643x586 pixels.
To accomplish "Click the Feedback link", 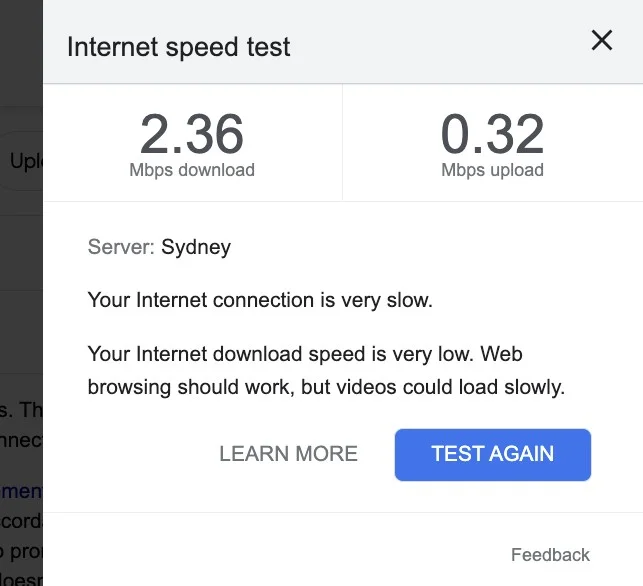I will point(550,555).
